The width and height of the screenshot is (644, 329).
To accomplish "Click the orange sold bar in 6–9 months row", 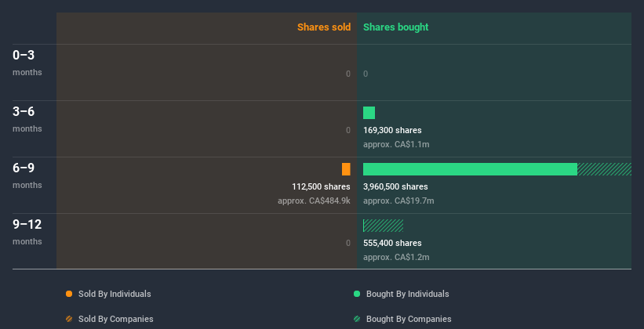I will pyautogui.click(x=346, y=169).
